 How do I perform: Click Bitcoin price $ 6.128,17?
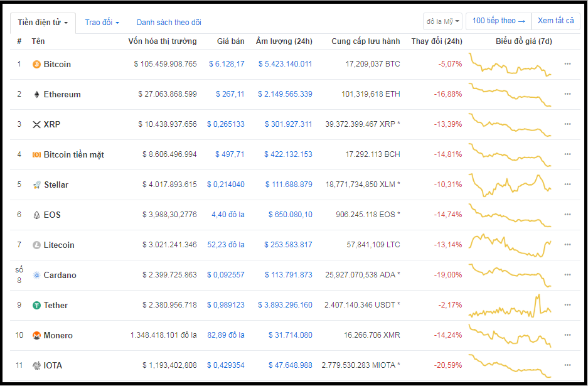(227, 64)
